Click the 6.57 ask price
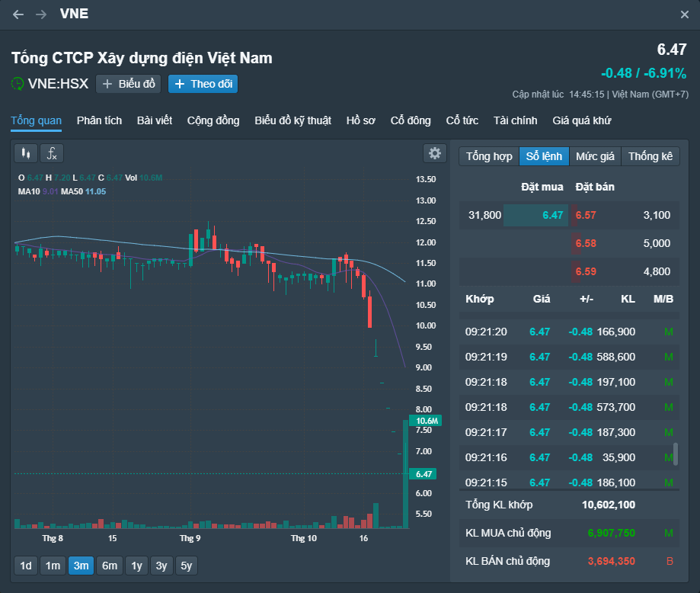This screenshot has width=700, height=593. [586, 216]
